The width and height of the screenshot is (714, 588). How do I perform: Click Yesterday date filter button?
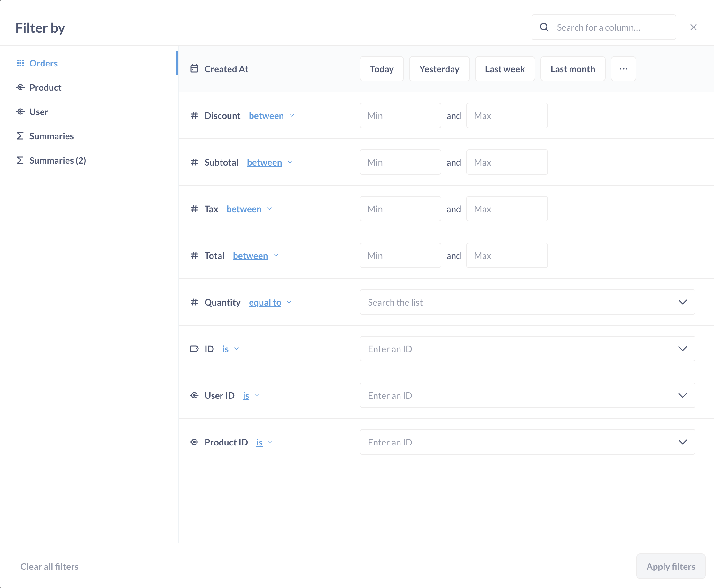click(439, 69)
